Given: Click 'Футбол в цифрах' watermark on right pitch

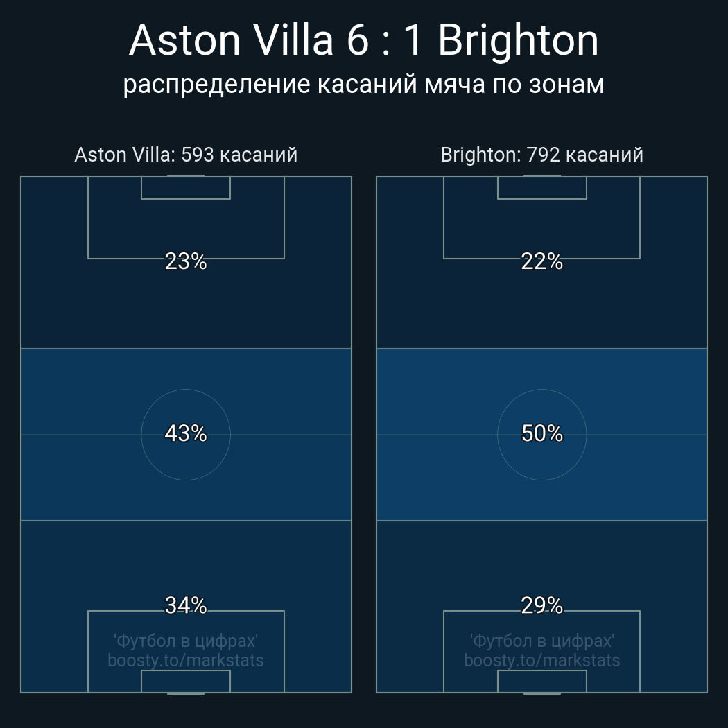Looking at the screenshot, I should (541, 641).
